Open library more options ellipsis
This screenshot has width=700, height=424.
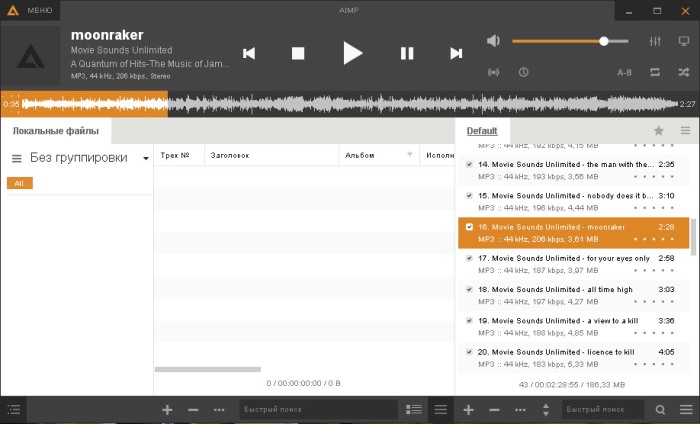click(x=219, y=410)
